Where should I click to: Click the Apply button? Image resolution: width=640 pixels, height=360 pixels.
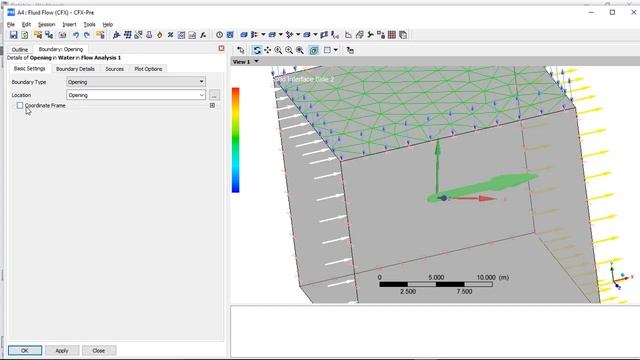62,351
